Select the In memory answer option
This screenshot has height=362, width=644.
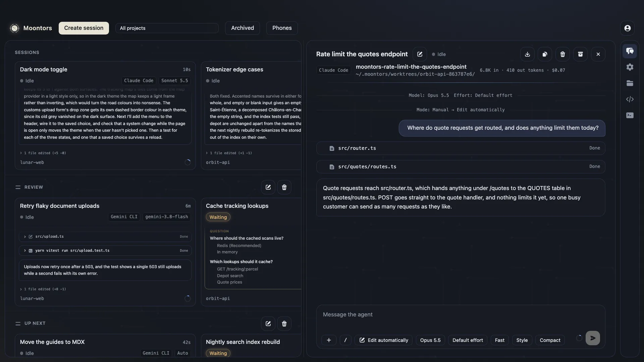(227, 252)
